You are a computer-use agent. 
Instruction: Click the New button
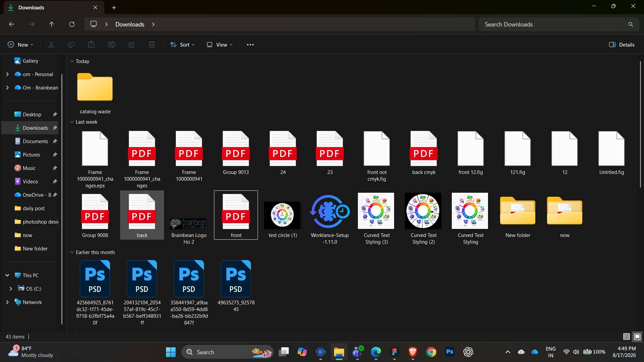point(21,45)
